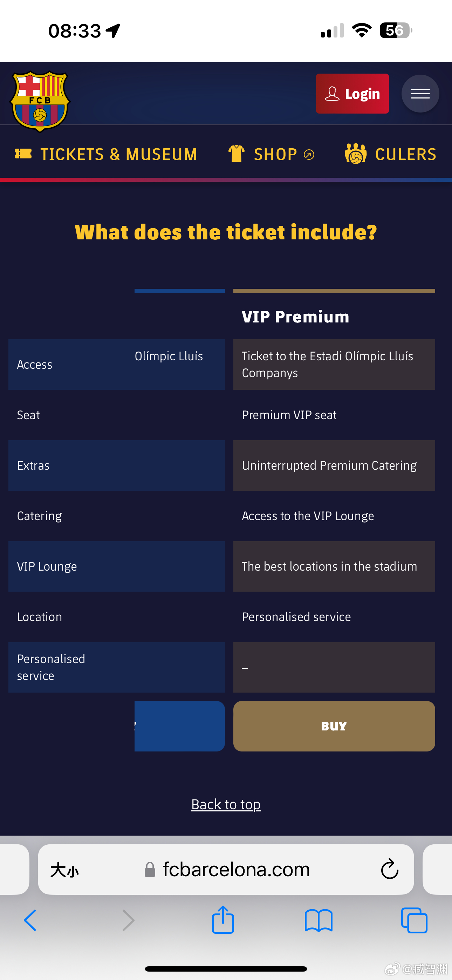Viewport: 452px width, 980px height.
Task: Show open tabs overview icon
Action: [414, 920]
